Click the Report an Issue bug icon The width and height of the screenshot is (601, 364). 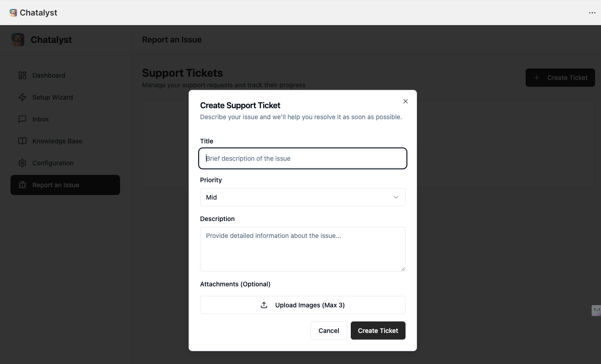click(x=22, y=185)
